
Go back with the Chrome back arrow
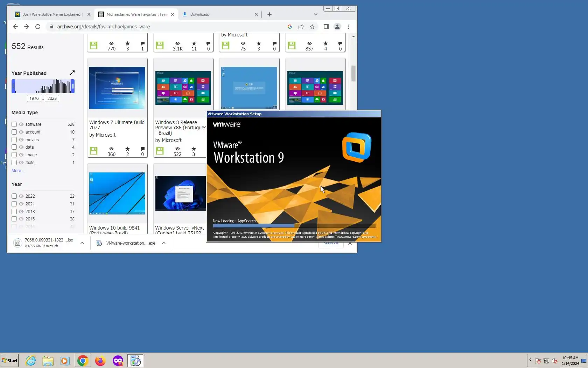[15, 27]
